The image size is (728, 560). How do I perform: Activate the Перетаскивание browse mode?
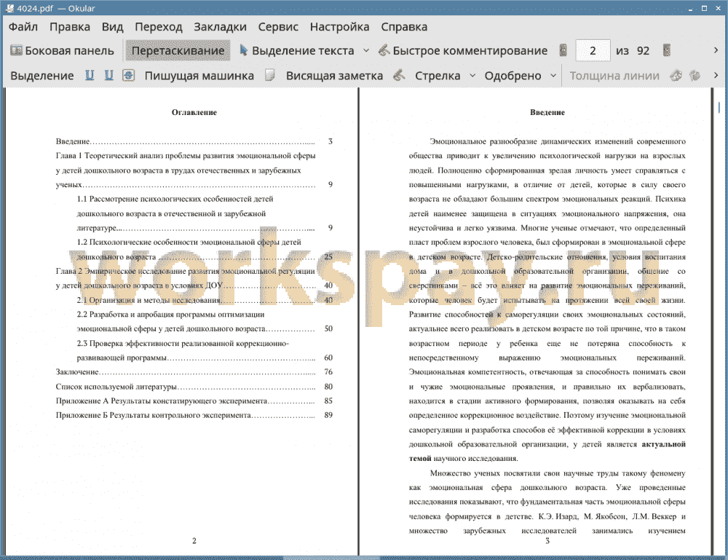coord(178,51)
